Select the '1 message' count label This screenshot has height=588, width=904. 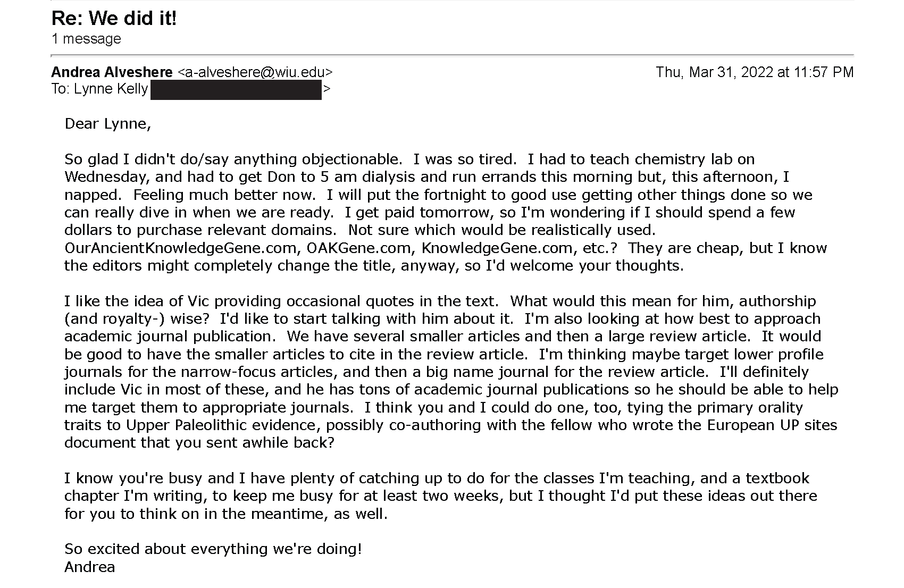86,39
